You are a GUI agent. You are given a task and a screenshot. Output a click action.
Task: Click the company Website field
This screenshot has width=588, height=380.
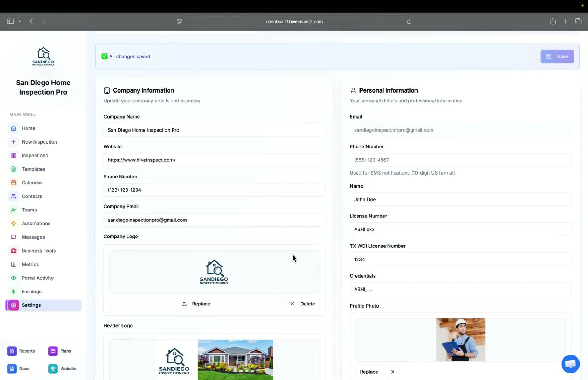pyautogui.click(x=214, y=160)
